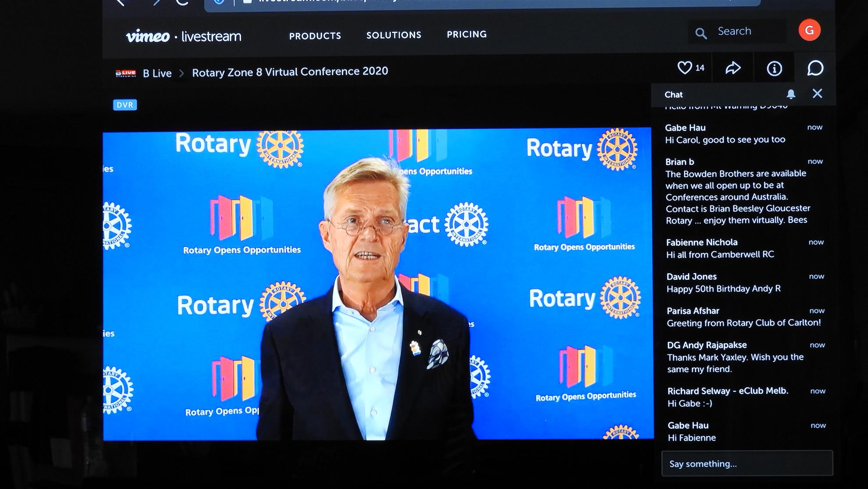Screen dimensions: 868x489
Task: Click the B Live breadcrumb link
Action: pos(157,73)
